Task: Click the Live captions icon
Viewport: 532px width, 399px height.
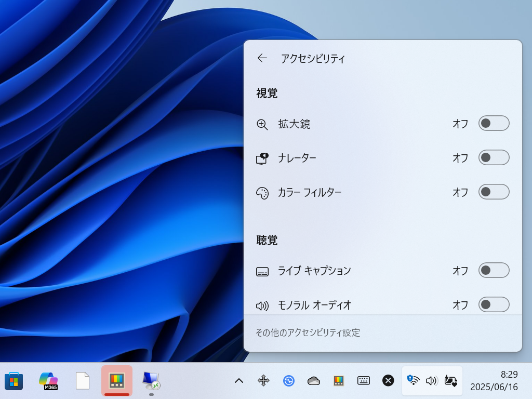Action: click(262, 270)
